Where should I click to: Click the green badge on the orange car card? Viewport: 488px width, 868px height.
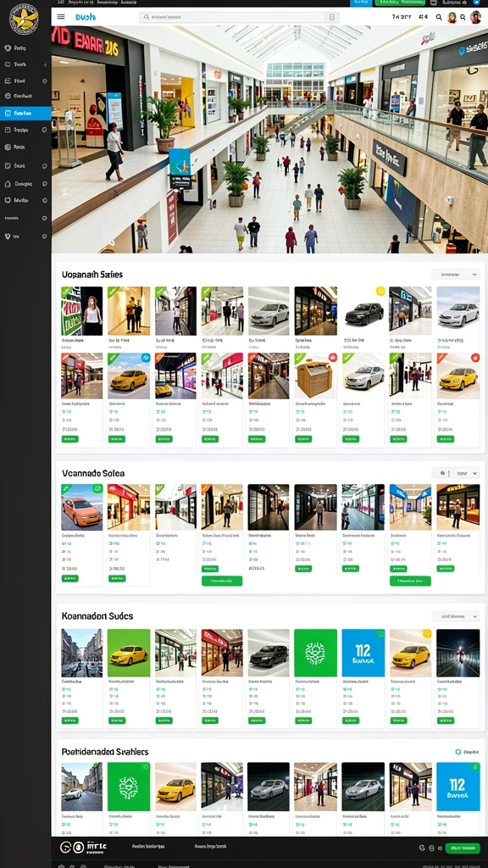(x=97, y=489)
